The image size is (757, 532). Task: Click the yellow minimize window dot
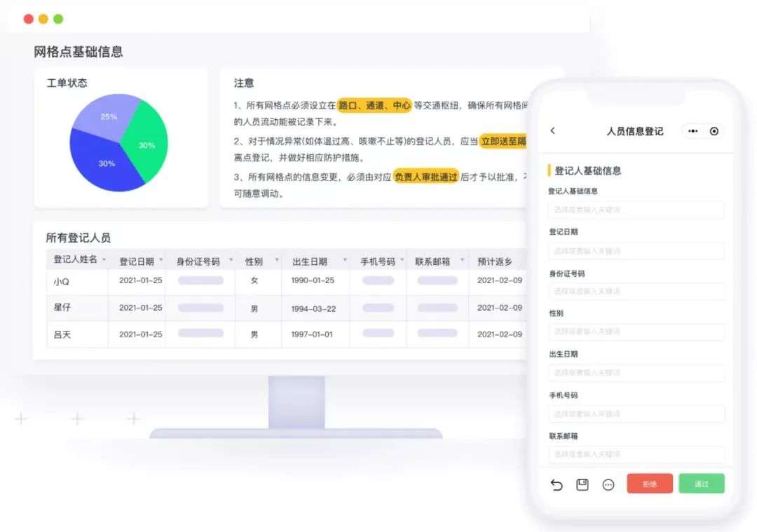(x=43, y=19)
